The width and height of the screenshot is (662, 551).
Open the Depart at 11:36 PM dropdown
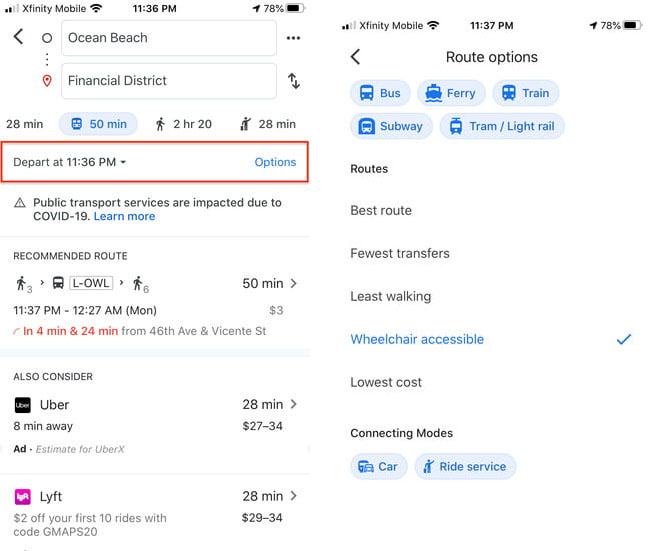click(70, 162)
